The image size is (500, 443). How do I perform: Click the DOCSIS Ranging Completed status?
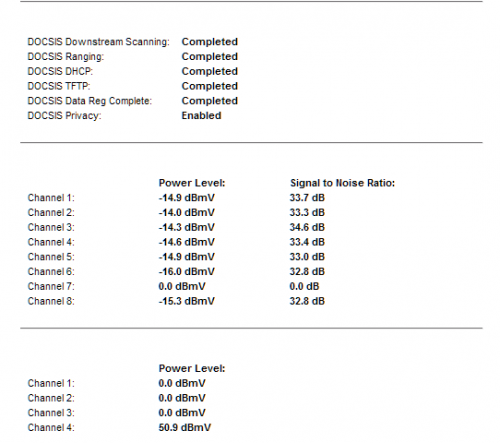[210, 57]
